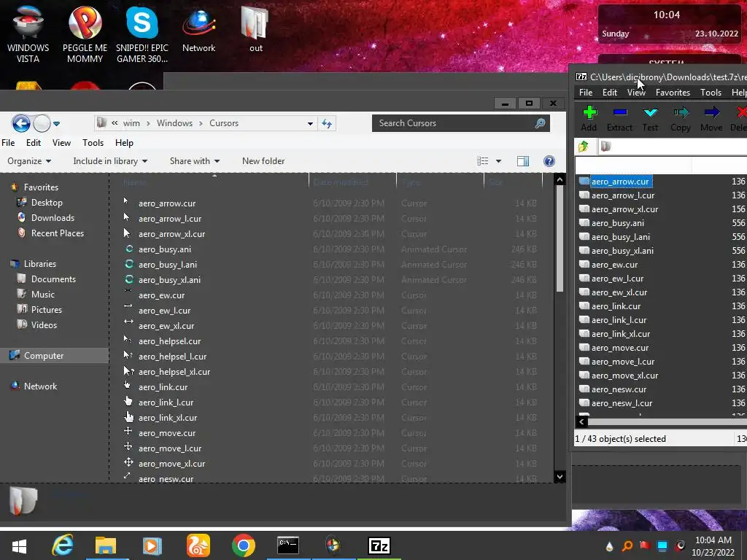Open Explorer Help question mark icon
Viewport: 747px width, 560px height.
(549, 161)
